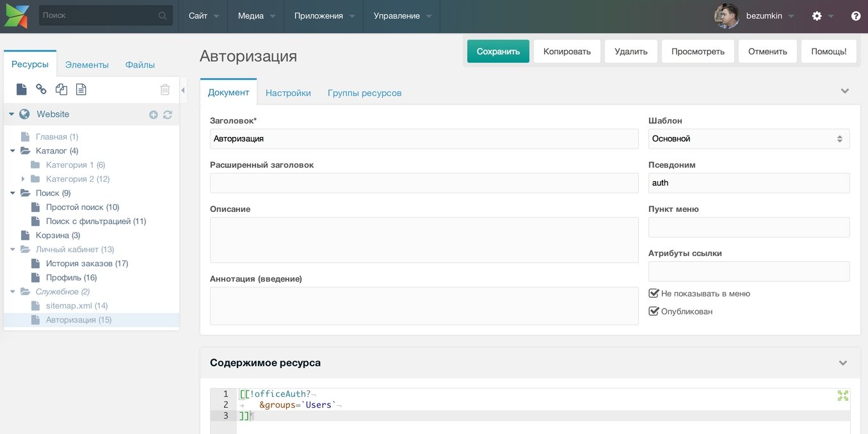868x434 pixels.
Task: Click the top Поиск search field
Action: pyautogui.click(x=106, y=15)
